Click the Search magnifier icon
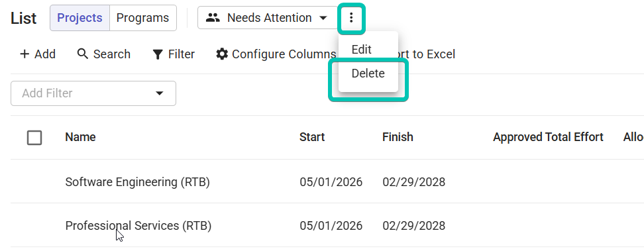The height and width of the screenshot is (249, 644). tap(83, 54)
